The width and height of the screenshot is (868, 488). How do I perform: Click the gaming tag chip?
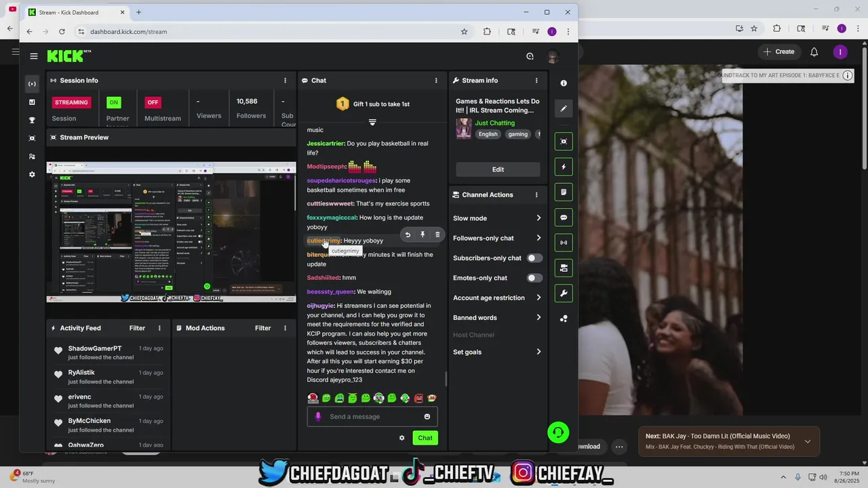point(517,134)
